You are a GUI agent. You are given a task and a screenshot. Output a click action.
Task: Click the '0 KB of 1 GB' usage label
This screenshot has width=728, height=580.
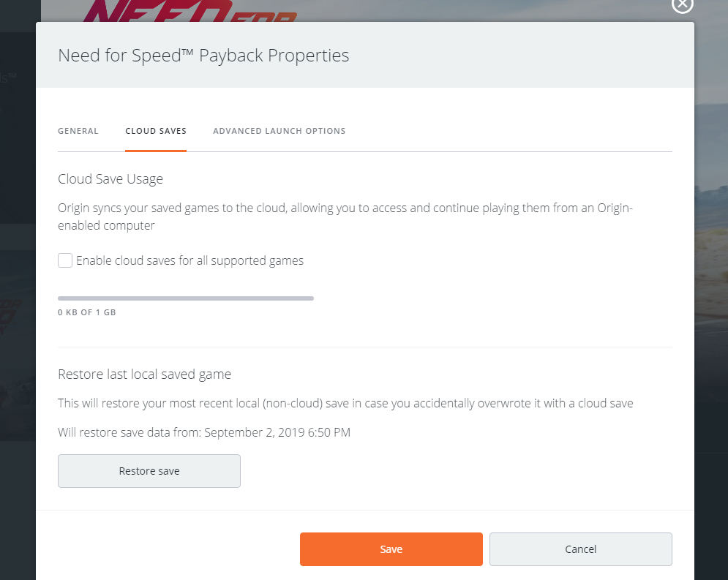87,312
